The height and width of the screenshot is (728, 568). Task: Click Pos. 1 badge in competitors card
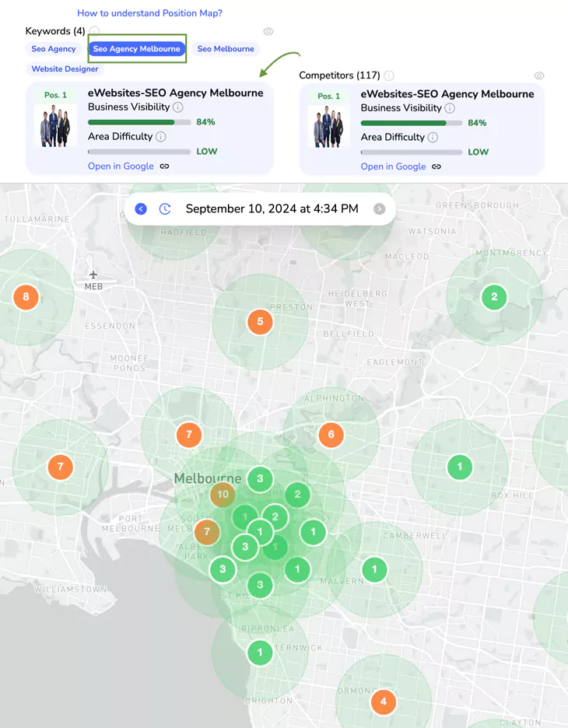(x=328, y=96)
